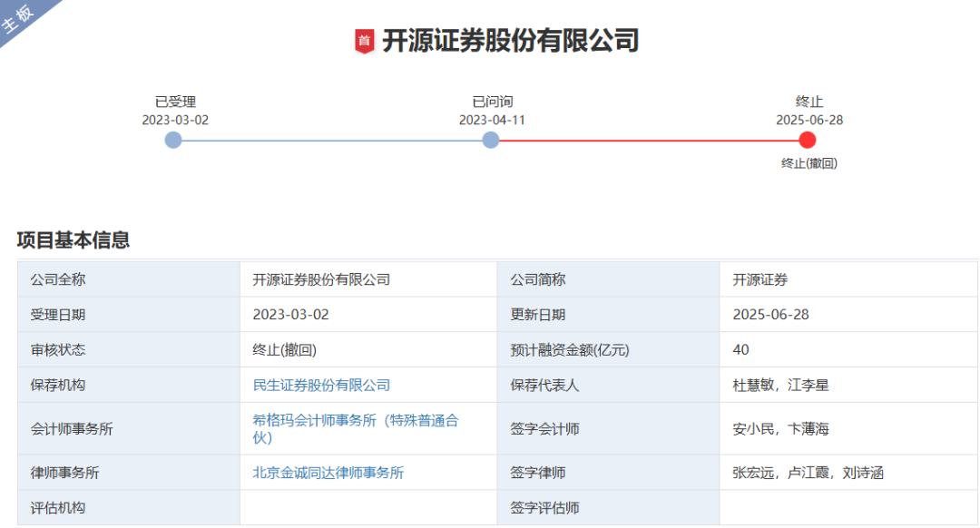Click the timeline date 2023-04-11

[x=492, y=120]
